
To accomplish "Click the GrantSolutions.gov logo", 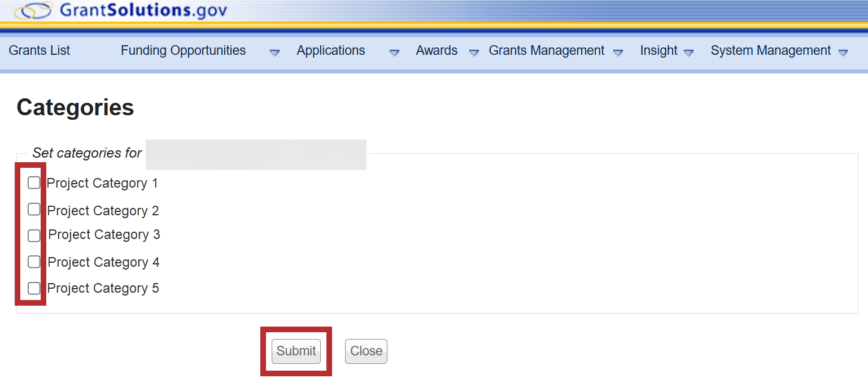I will 121,10.
